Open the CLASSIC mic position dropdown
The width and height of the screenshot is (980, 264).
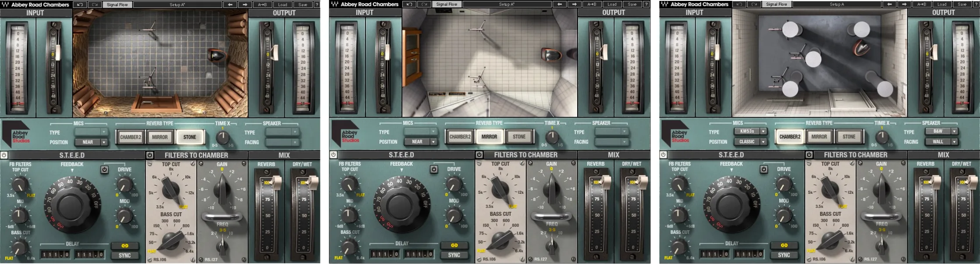(x=750, y=142)
